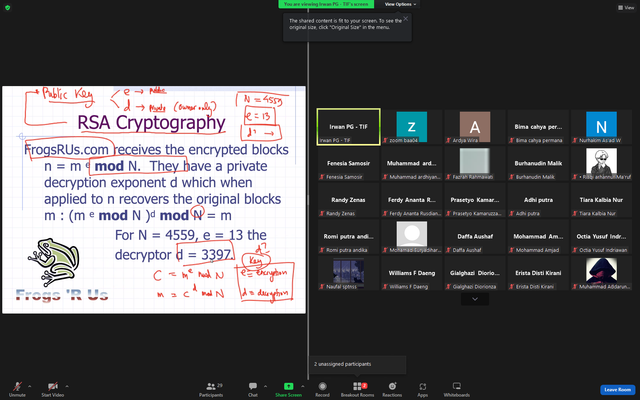Select Randy Zenas tile
Screen dimensions: 640x400
click(x=349, y=200)
